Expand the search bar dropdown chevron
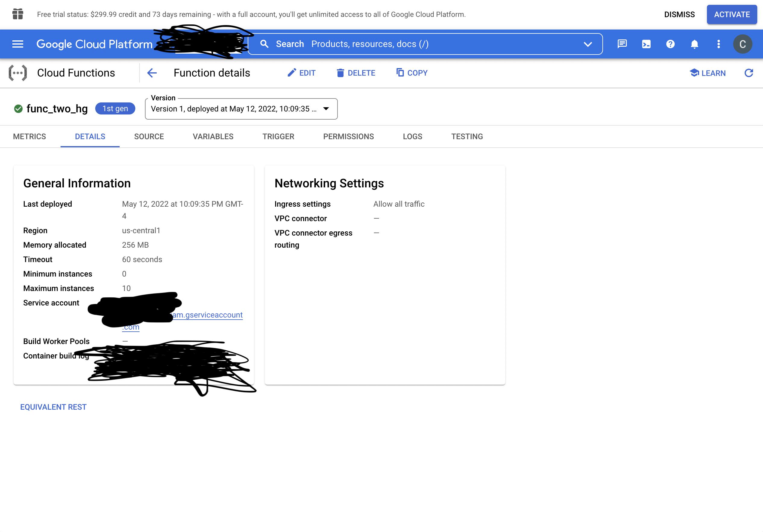The image size is (763, 532). tap(588, 44)
